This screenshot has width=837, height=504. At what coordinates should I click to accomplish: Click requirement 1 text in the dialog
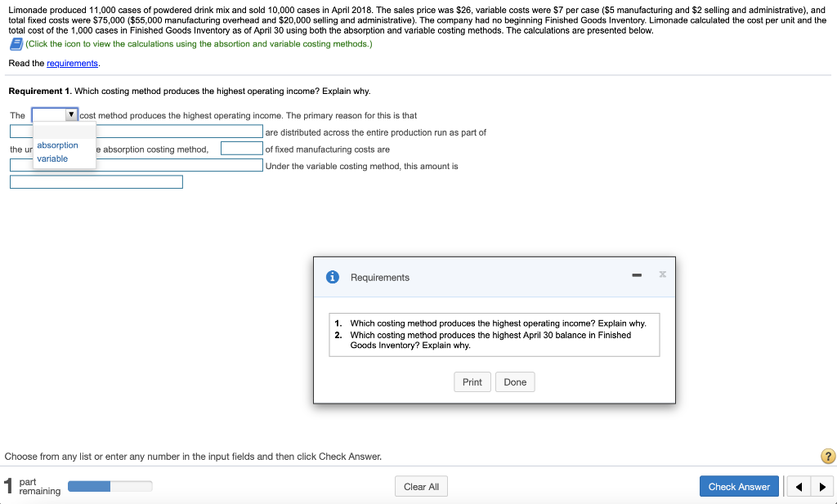click(x=498, y=323)
